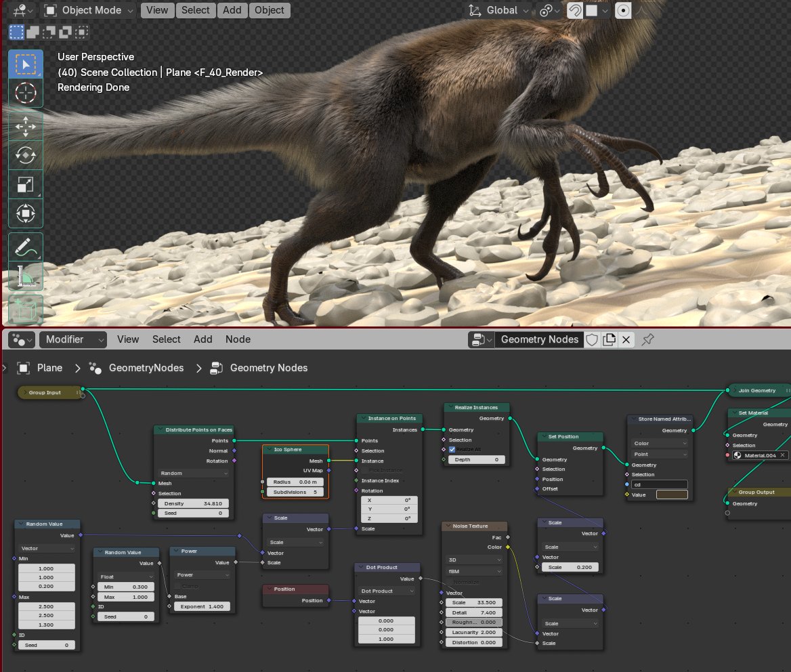The image size is (791, 672).
Task: Open the 3D viewport View menu
Action: [x=157, y=10]
